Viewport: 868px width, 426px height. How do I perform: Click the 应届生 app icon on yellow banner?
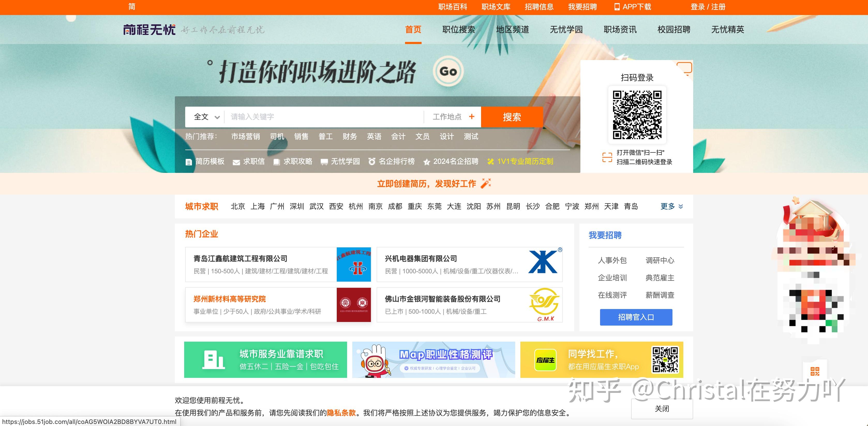tap(545, 360)
